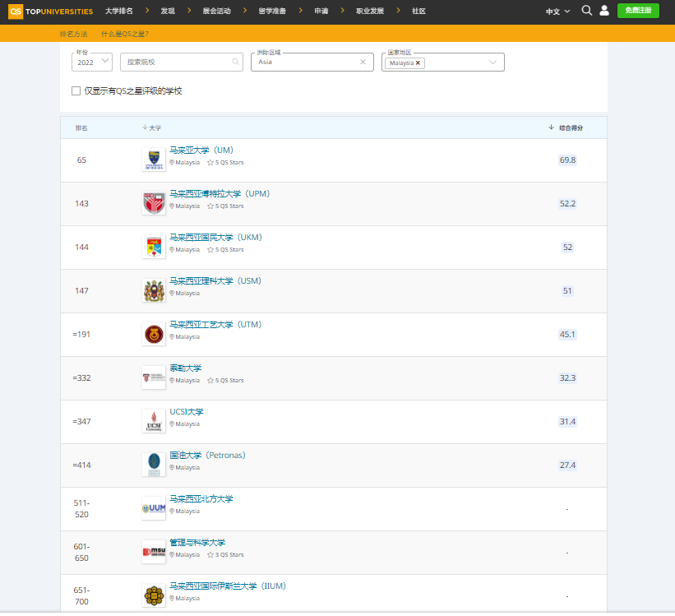
Task: Click the UKM university crest logo
Action: [154, 247]
